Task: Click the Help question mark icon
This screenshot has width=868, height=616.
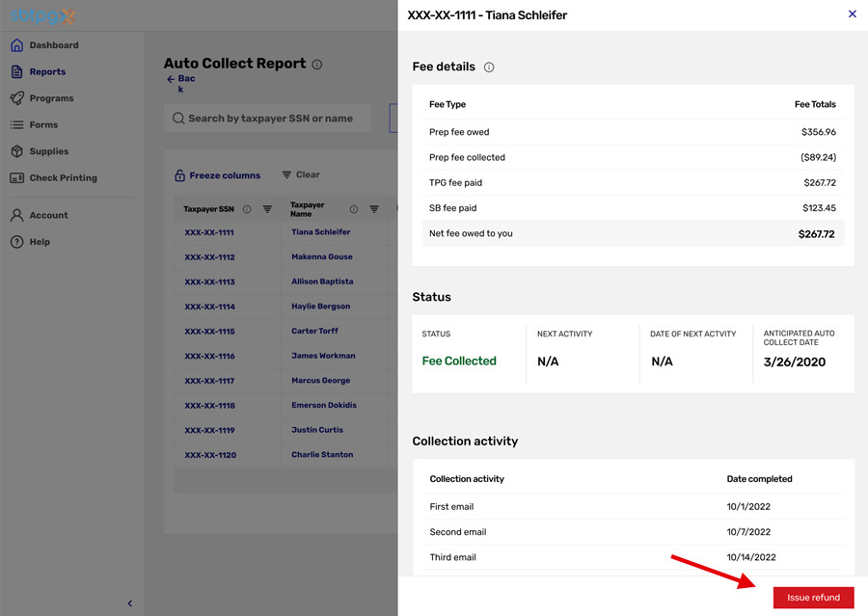Action: [x=16, y=242]
